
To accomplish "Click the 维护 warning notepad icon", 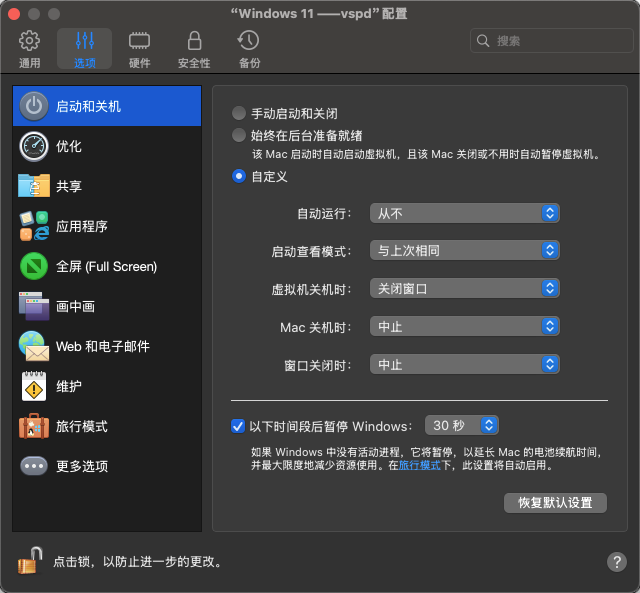I will click(34, 386).
